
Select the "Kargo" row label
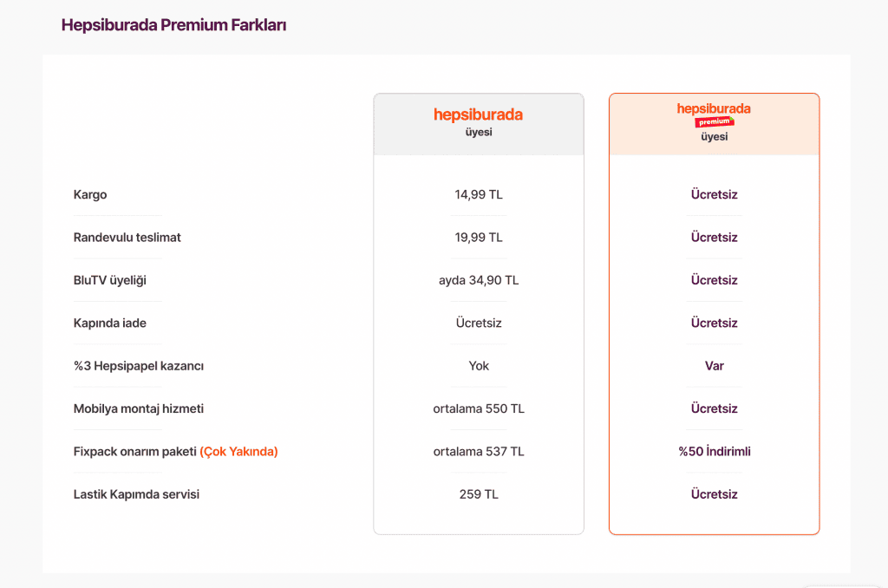90,195
